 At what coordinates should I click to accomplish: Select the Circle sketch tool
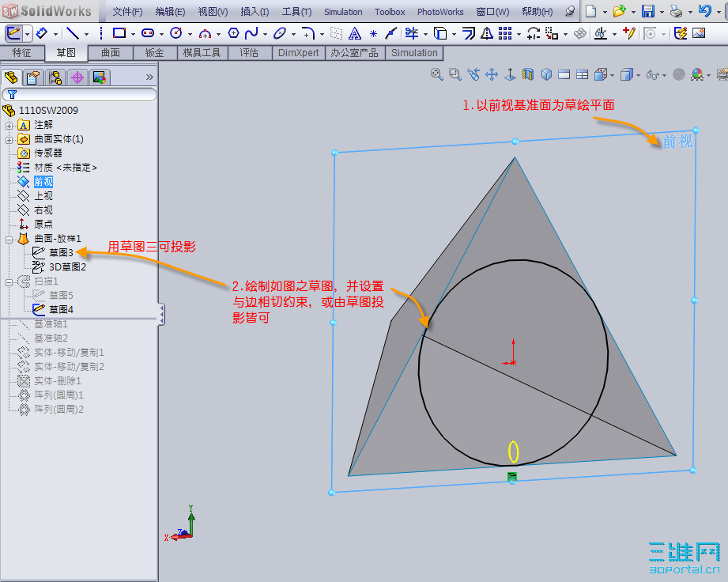(x=176, y=33)
